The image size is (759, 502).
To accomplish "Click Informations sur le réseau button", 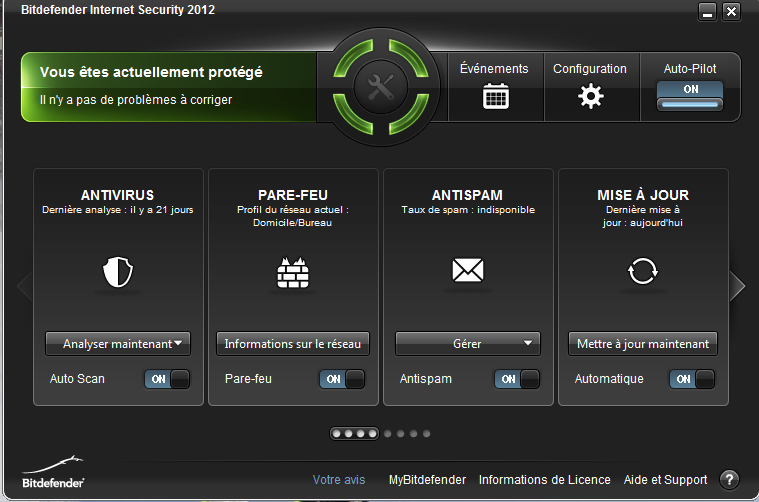I will coord(293,344).
